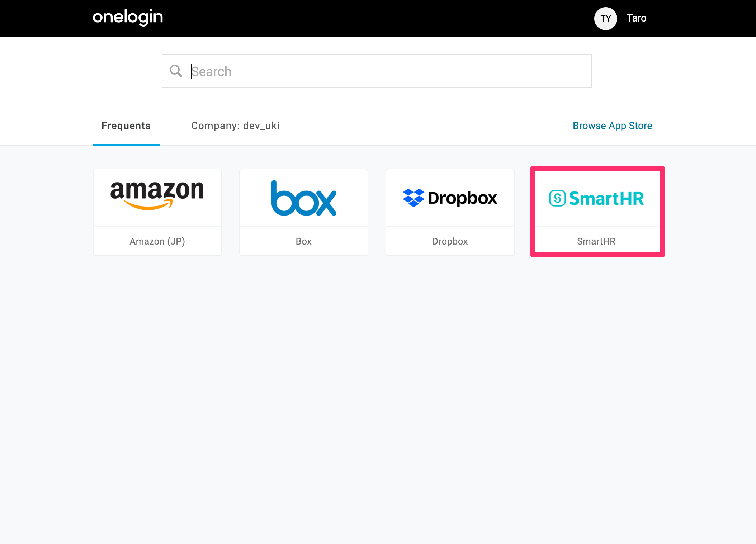Select the Frequents tab
Image resolution: width=756 pixels, height=544 pixels.
pyautogui.click(x=126, y=126)
